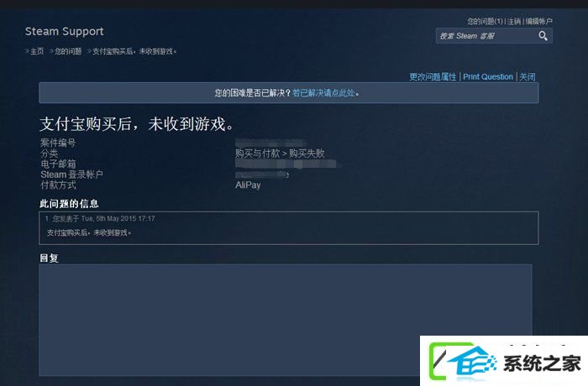Click the 回复 section heading
The height and width of the screenshot is (386, 588).
pos(49,258)
